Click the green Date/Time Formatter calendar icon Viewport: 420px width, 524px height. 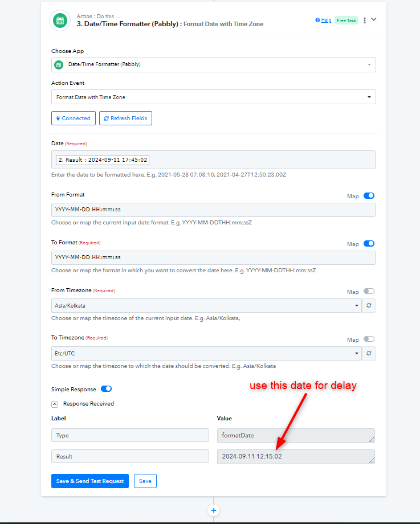pos(60,21)
